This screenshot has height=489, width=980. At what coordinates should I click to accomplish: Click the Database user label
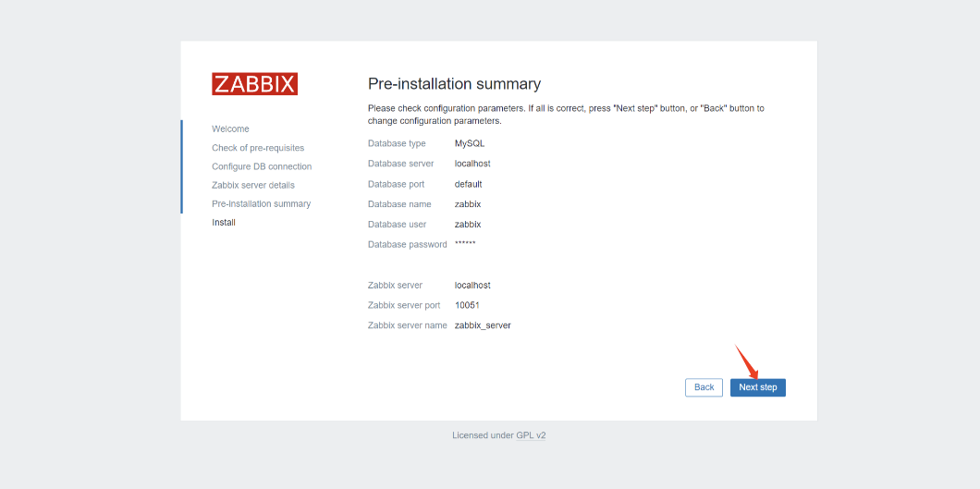pos(398,225)
